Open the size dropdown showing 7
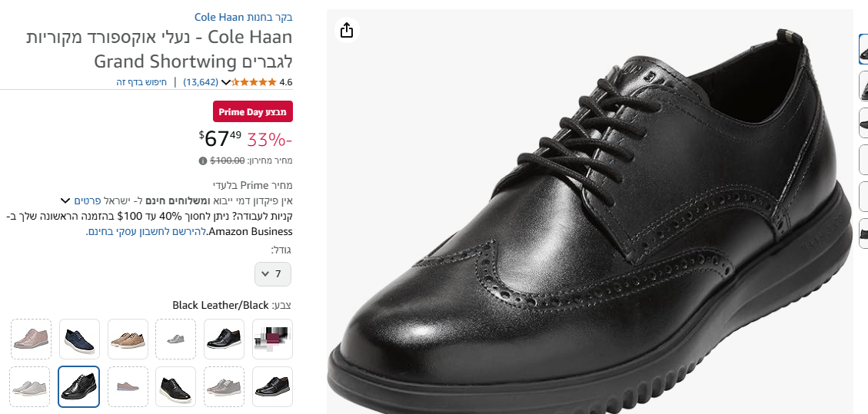The width and height of the screenshot is (868, 414). 273,274
